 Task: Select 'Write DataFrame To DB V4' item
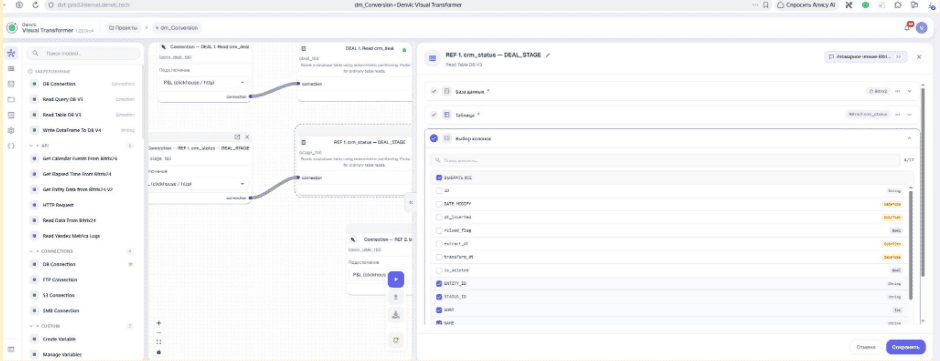point(82,130)
